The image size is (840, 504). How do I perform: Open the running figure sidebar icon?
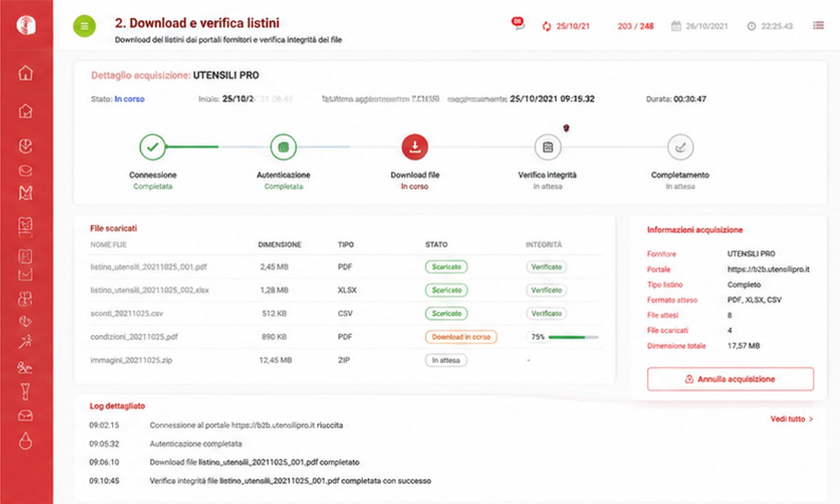(x=25, y=342)
